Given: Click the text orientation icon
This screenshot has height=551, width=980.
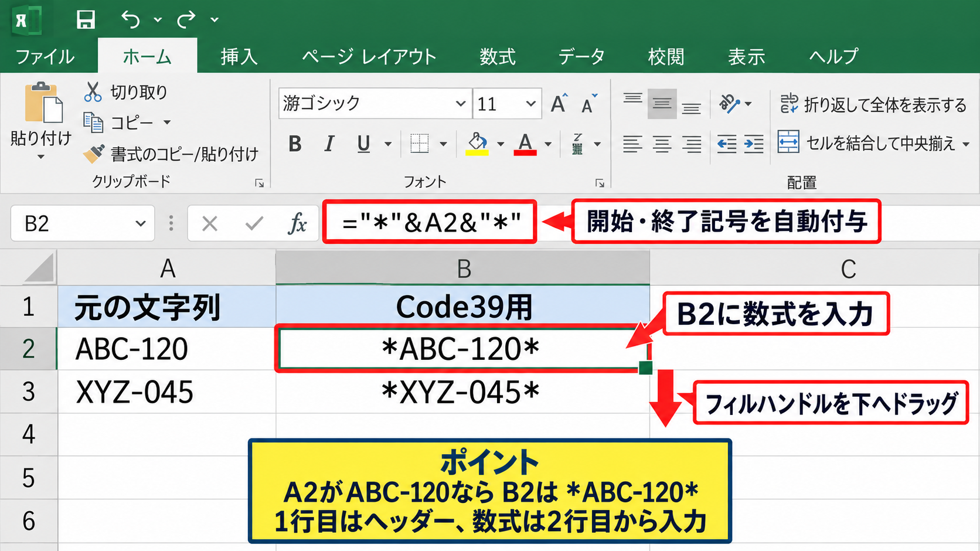Looking at the screenshot, I should [x=729, y=104].
